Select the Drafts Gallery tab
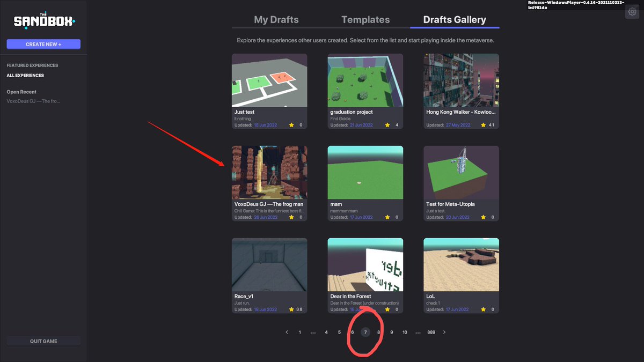The height and width of the screenshot is (362, 644). pyautogui.click(x=455, y=20)
